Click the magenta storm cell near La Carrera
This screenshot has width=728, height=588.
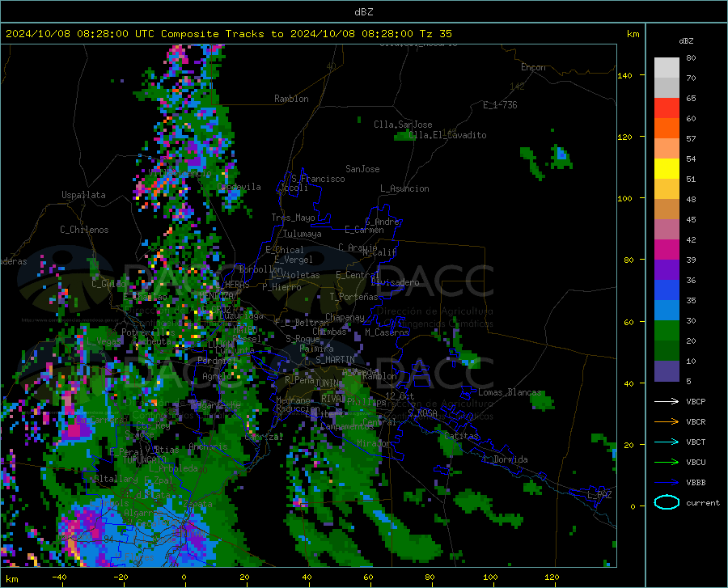click(74, 429)
